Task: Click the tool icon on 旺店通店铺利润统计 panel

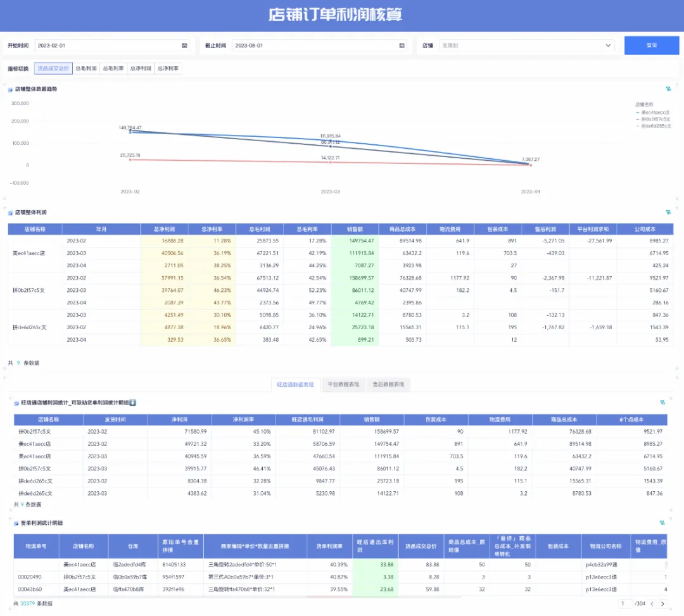Action: click(662, 403)
